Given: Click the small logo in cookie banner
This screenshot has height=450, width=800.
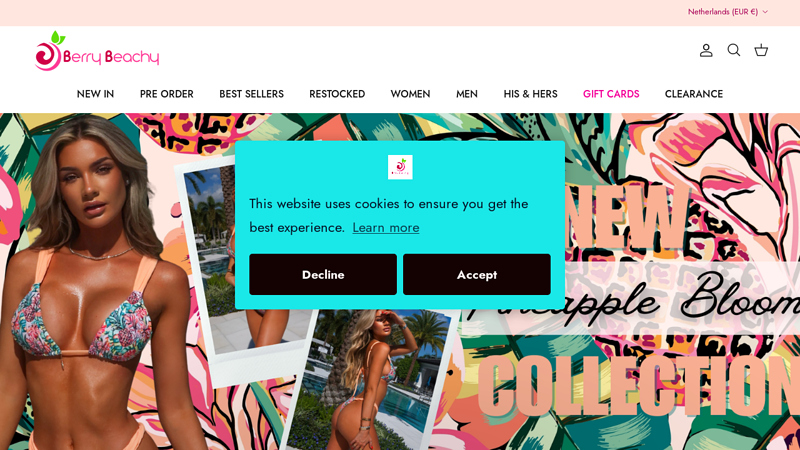Looking at the screenshot, I should [400, 167].
